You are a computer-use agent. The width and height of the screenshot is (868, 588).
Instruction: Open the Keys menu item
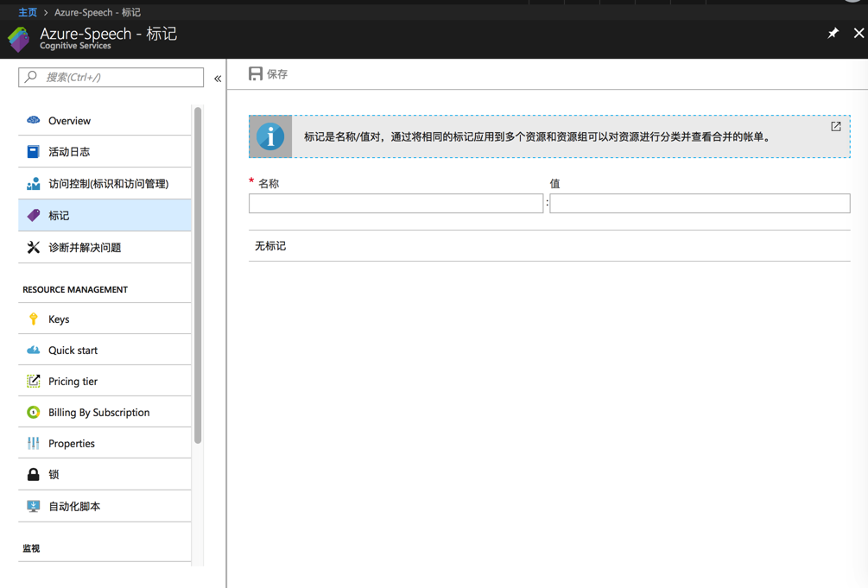pos(105,319)
